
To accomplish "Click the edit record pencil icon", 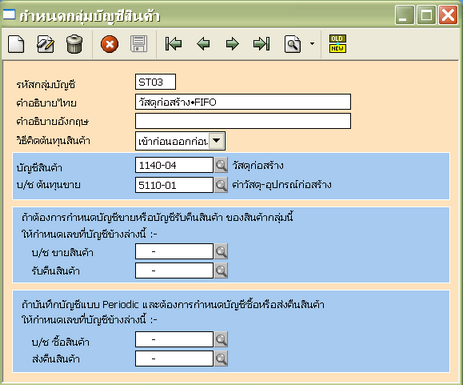I will pyautogui.click(x=45, y=44).
